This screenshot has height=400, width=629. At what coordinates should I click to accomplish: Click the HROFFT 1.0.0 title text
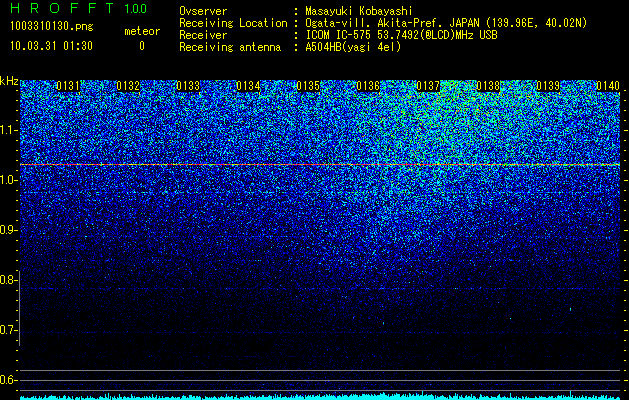[x=78, y=8]
